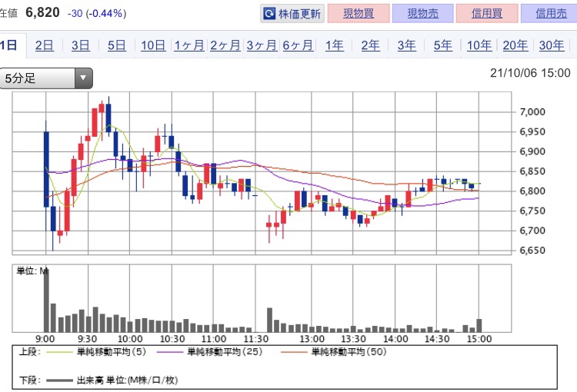Select the 1年 chart period

tap(334, 45)
